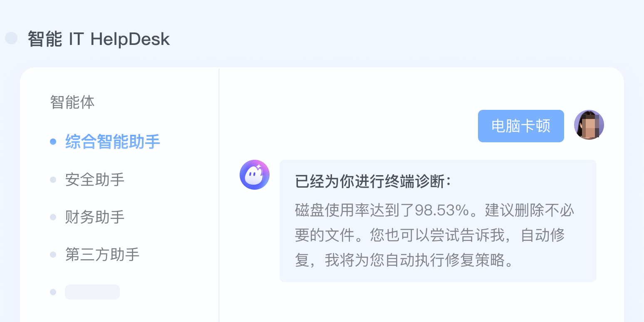The image size is (644, 322).
Task: Click the terminal diagnosis reply bubble
Action: (x=438, y=220)
